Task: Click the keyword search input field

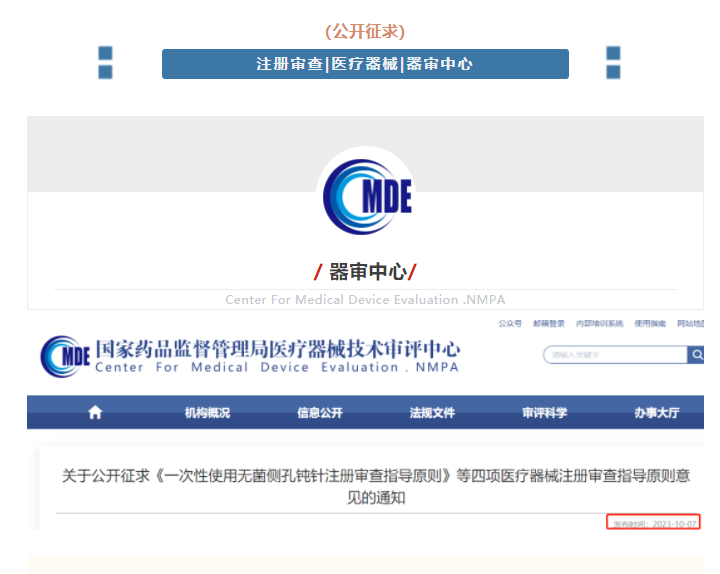Action: point(614,355)
